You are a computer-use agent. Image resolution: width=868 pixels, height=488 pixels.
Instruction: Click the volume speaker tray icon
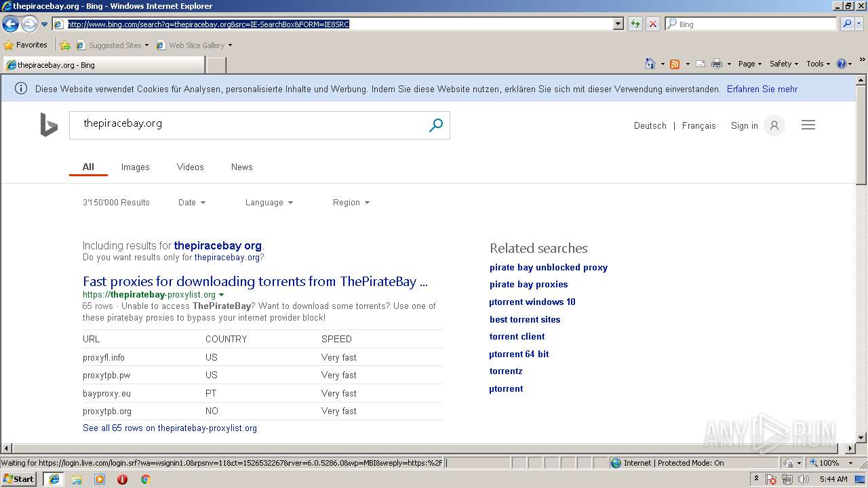click(804, 479)
